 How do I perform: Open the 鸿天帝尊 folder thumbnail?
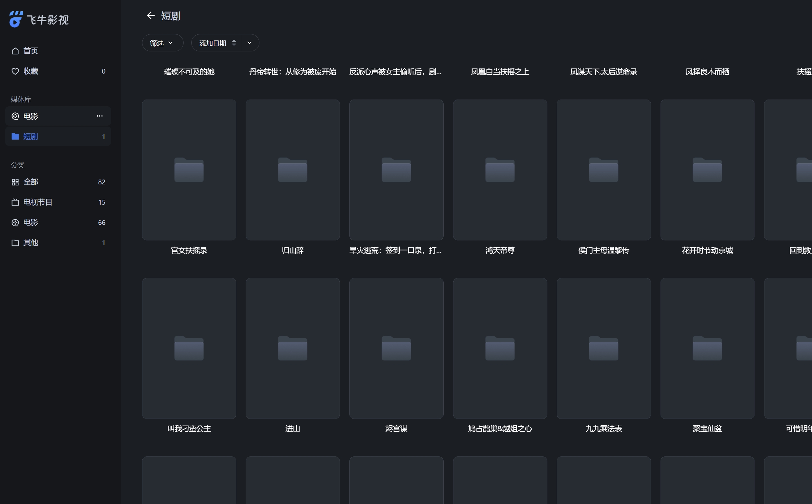click(500, 170)
